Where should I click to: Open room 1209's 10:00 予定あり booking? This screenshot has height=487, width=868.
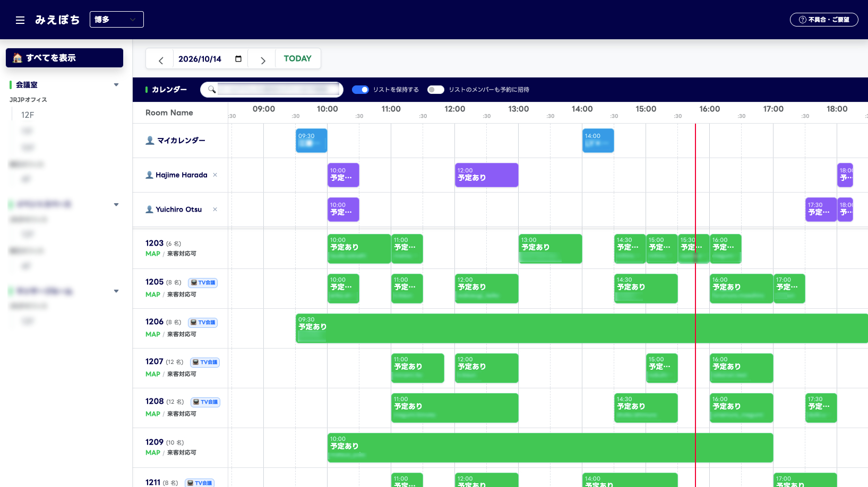click(x=551, y=448)
